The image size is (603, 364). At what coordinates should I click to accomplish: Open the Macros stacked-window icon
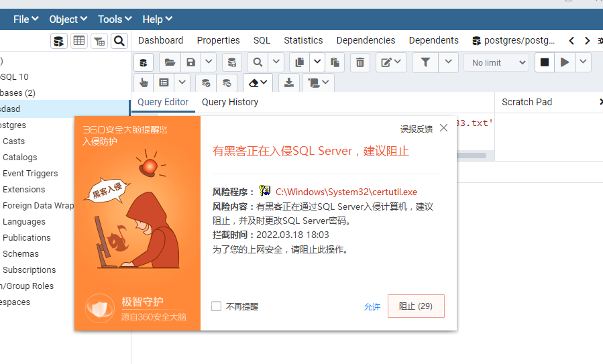[319, 82]
